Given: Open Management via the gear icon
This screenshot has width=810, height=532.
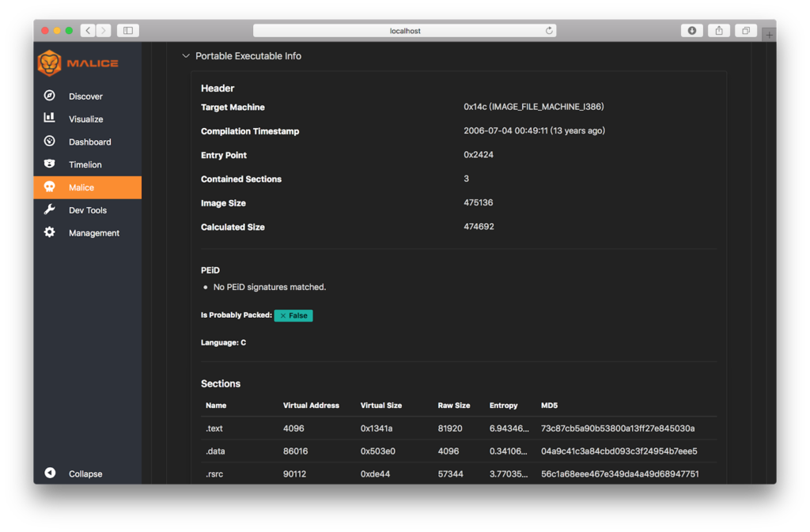Looking at the screenshot, I should pos(50,232).
